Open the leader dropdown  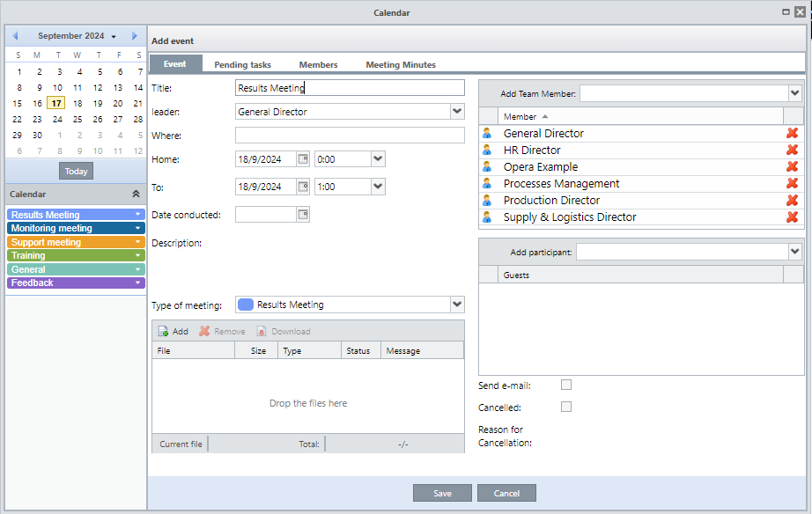point(457,111)
